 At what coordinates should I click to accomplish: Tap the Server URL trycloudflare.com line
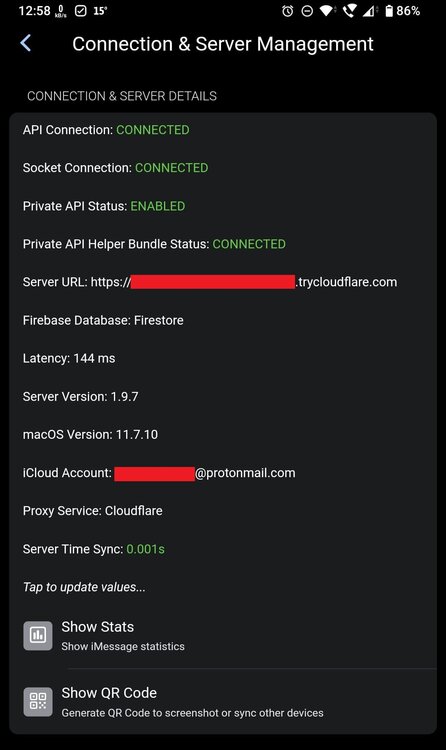210,282
